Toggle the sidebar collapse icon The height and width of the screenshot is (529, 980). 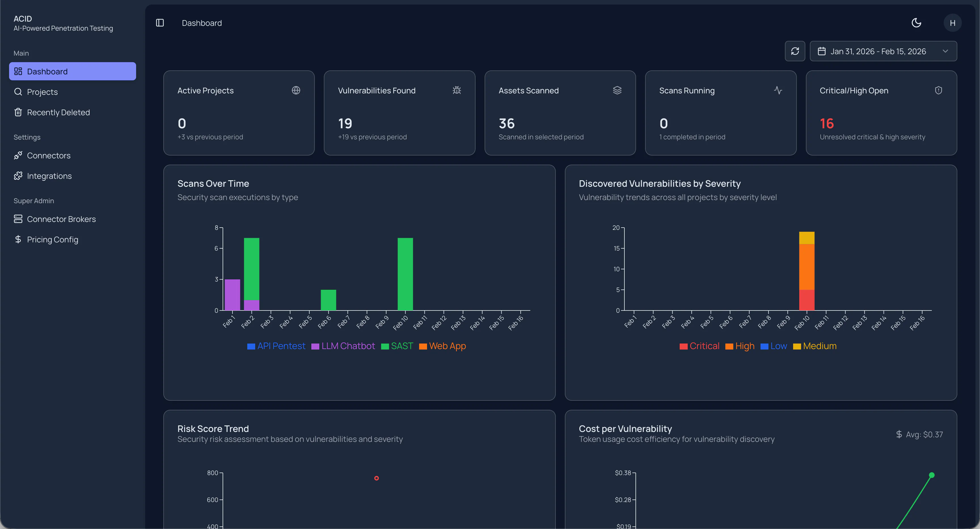point(160,23)
